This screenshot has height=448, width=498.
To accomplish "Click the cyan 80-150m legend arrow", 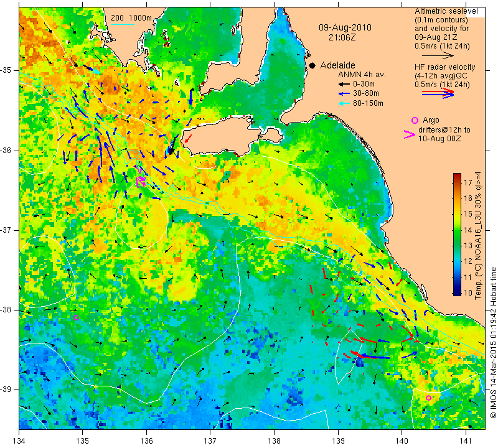I will (x=344, y=103).
